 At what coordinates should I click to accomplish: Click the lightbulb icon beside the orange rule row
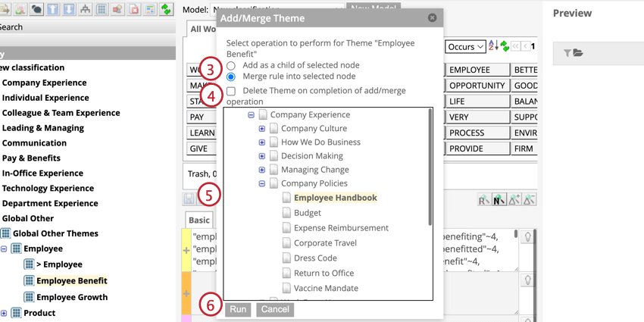[x=528, y=281]
